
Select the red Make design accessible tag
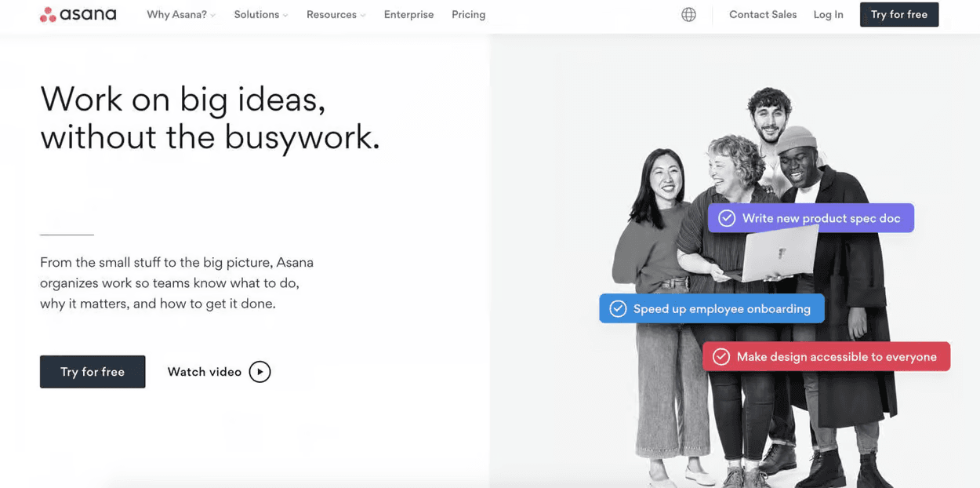pos(836,357)
